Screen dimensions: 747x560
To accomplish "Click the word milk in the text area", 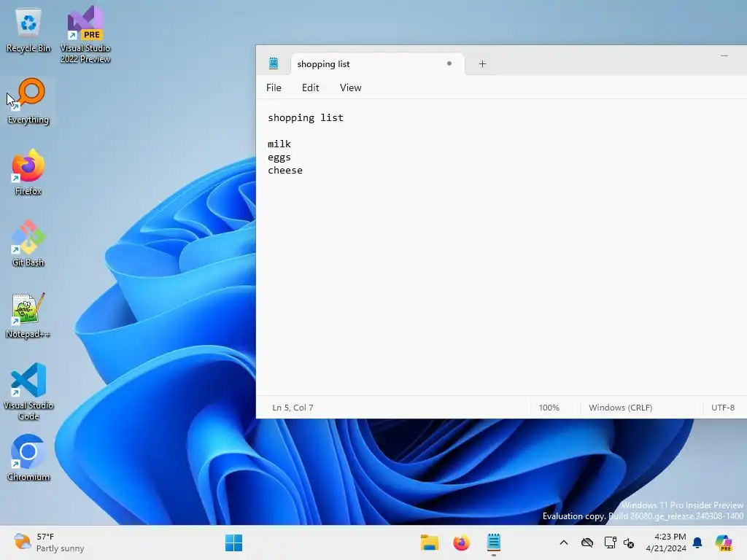I will click(x=279, y=144).
